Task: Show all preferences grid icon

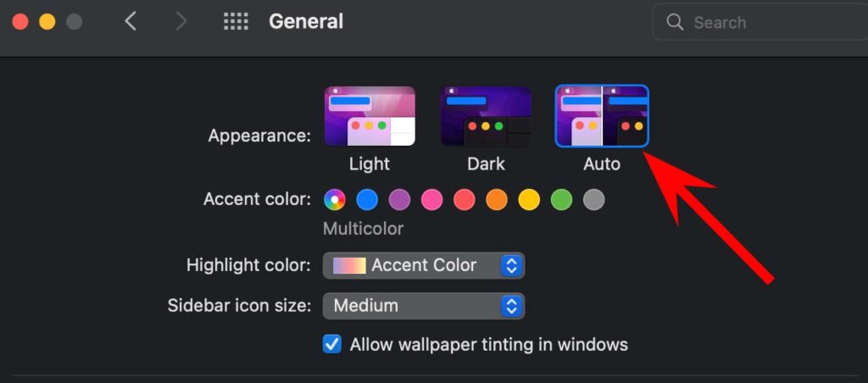Action: pyautogui.click(x=236, y=21)
